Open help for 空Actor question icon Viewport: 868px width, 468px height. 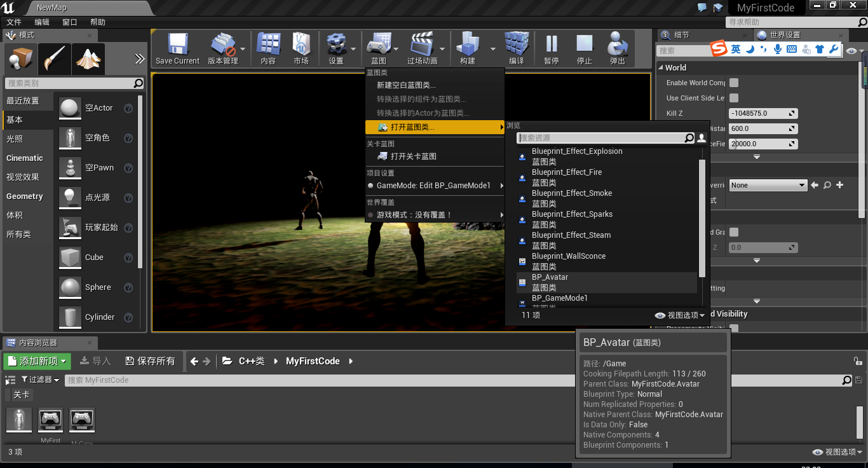[128, 108]
